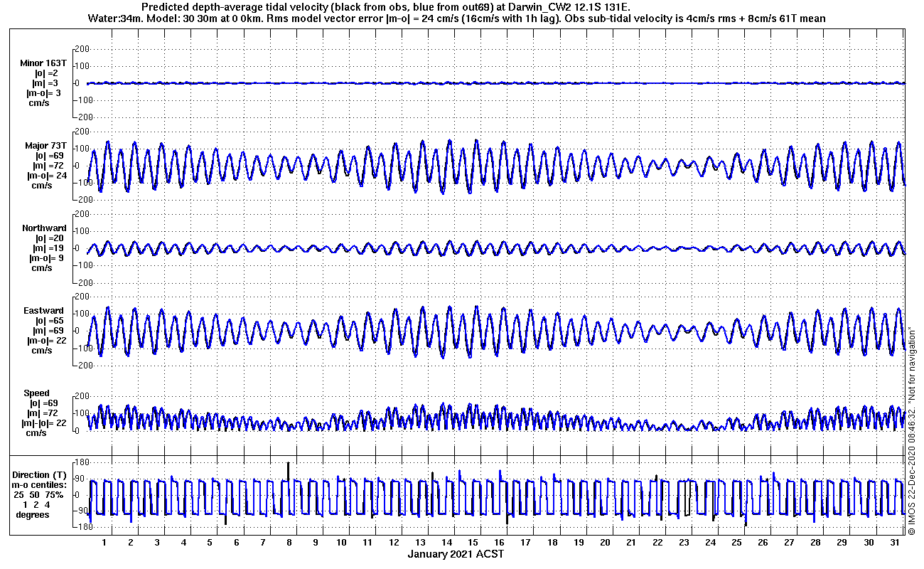Click the '200' tick of the Minor panel
The image size is (924, 569).
81,49
